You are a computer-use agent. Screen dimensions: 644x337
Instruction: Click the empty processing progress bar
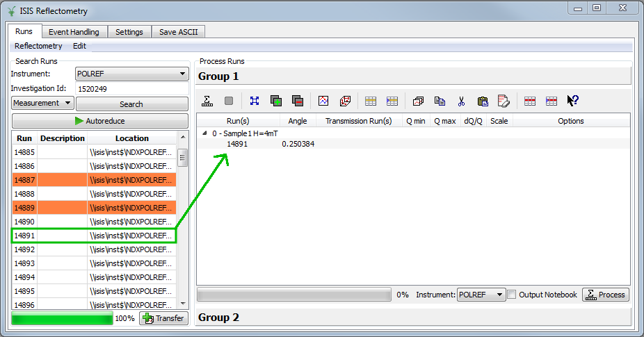(x=294, y=295)
